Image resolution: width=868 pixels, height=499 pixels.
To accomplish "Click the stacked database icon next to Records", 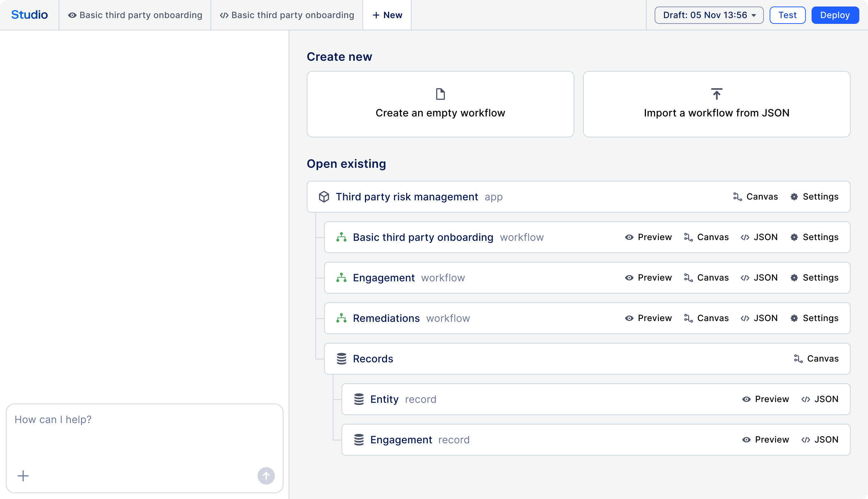I will [x=341, y=359].
